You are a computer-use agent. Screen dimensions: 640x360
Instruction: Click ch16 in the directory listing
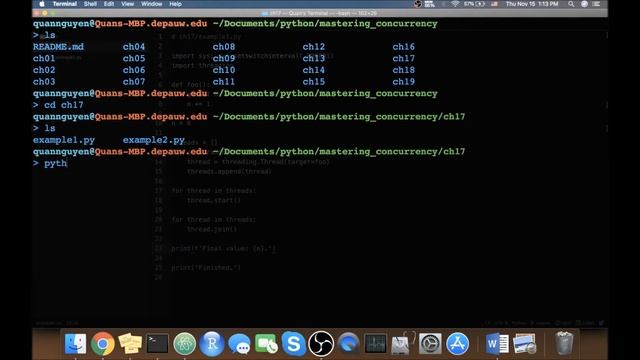tap(404, 47)
